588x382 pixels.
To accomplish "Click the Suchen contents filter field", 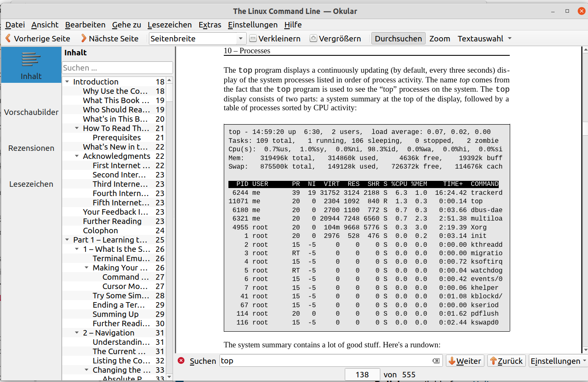I will (117, 68).
